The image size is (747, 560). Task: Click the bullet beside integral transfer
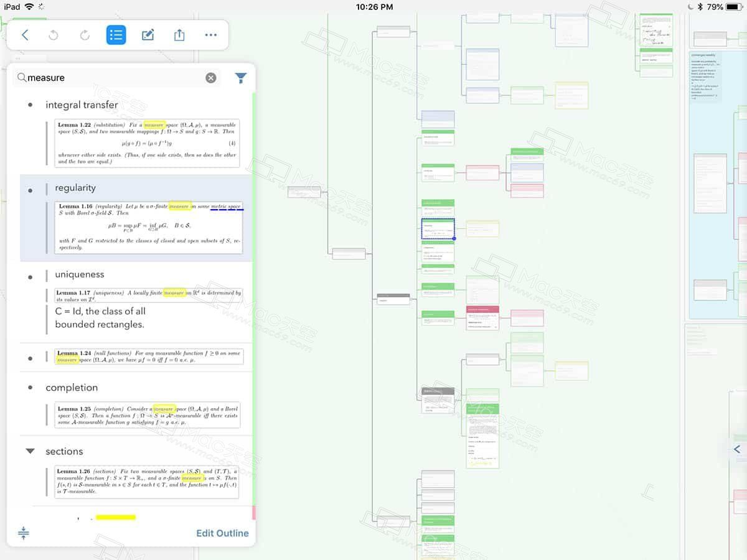[30, 105]
